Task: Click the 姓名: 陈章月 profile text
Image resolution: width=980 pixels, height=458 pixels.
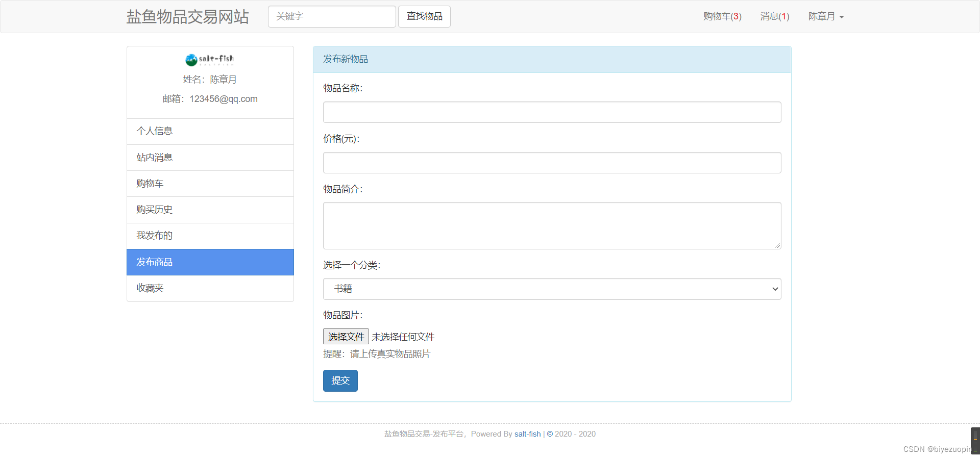Action: pyautogui.click(x=210, y=80)
